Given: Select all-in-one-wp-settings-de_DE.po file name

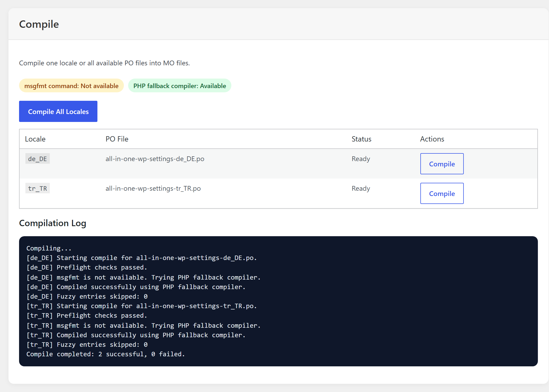Looking at the screenshot, I should tap(155, 159).
